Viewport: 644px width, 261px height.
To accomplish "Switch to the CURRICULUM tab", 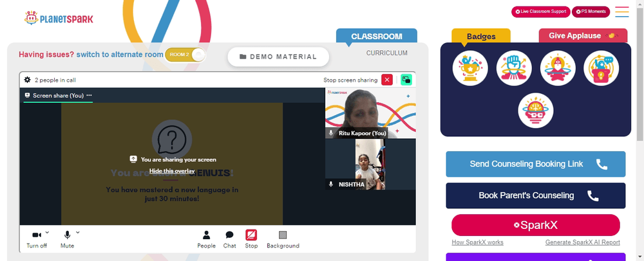I will [x=387, y=53].
